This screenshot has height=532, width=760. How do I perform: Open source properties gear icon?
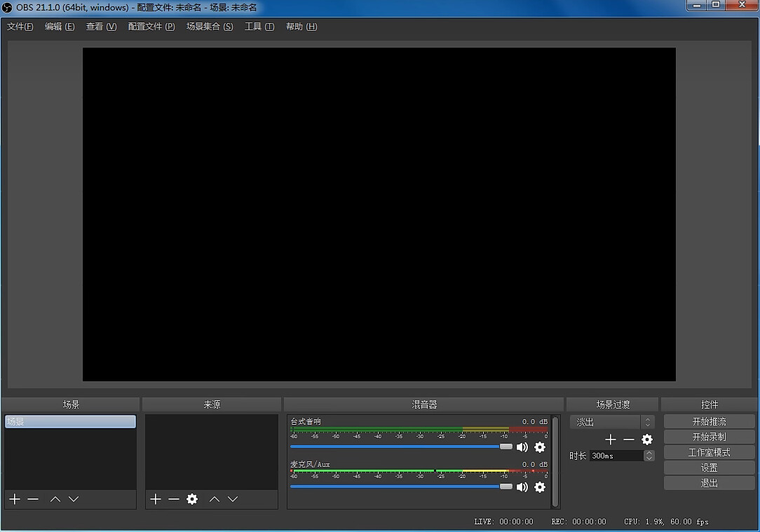click(x=192, y=499)
